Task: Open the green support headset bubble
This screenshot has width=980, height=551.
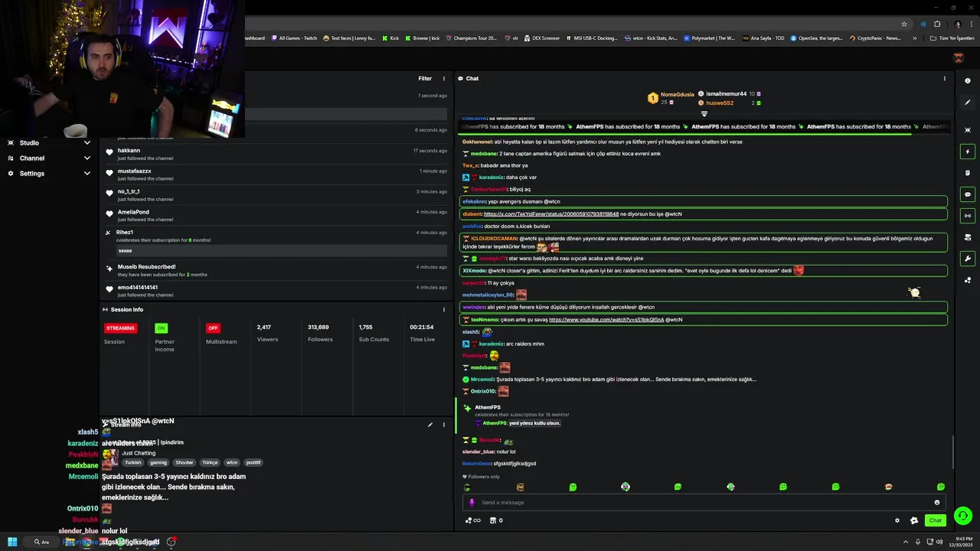Action: coord(963,516)
